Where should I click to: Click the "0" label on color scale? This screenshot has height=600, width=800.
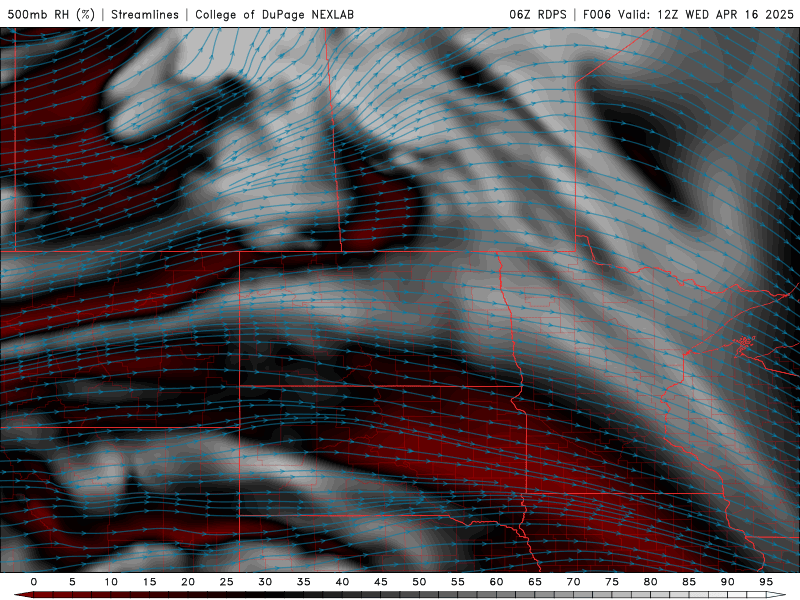click(x=34, y=582)
